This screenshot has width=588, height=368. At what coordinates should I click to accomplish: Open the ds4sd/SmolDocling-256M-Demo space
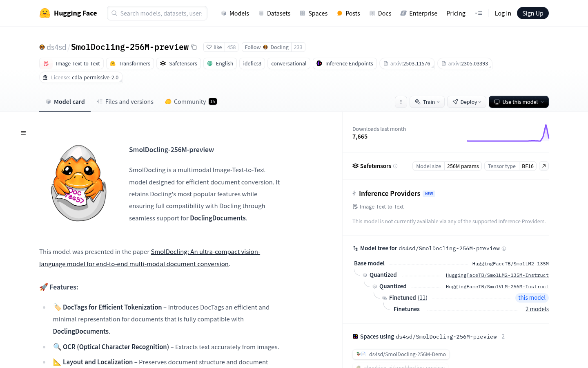[x=401, y=354]
